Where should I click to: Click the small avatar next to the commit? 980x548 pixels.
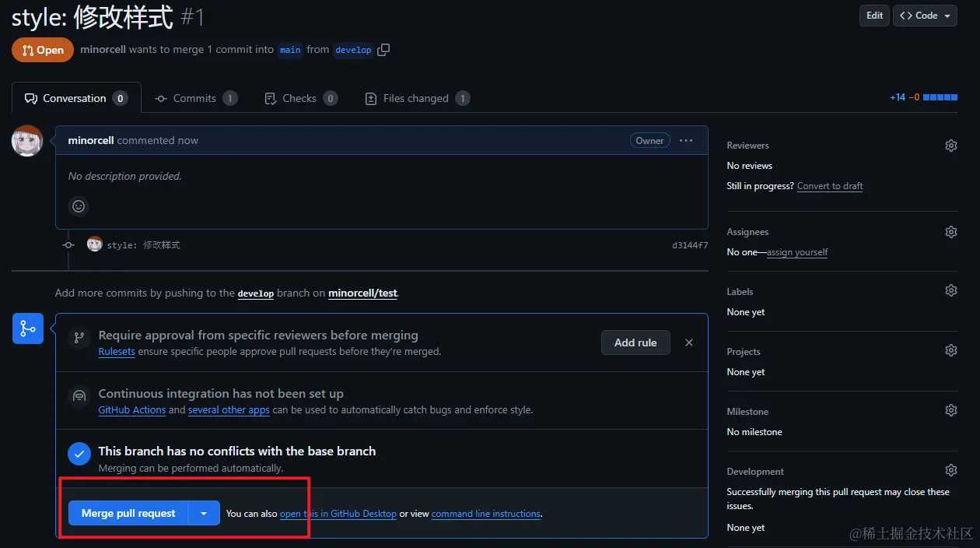(x=94, y=244)
